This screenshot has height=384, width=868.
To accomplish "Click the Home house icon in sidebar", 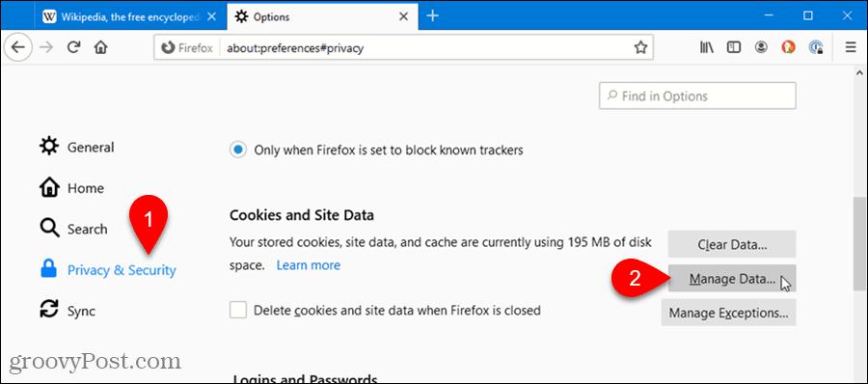I will click(49, 188).
